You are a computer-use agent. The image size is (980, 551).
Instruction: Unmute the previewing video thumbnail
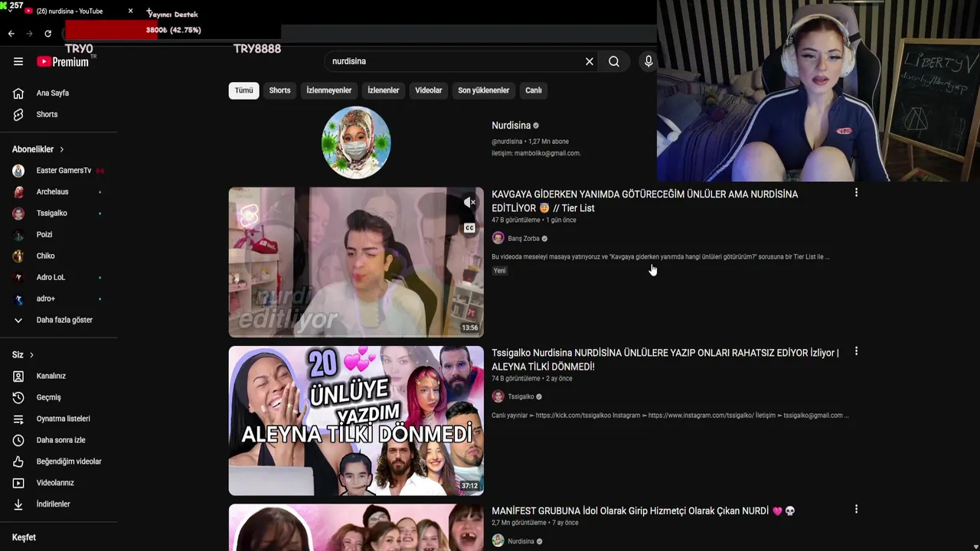coord(470,202)
